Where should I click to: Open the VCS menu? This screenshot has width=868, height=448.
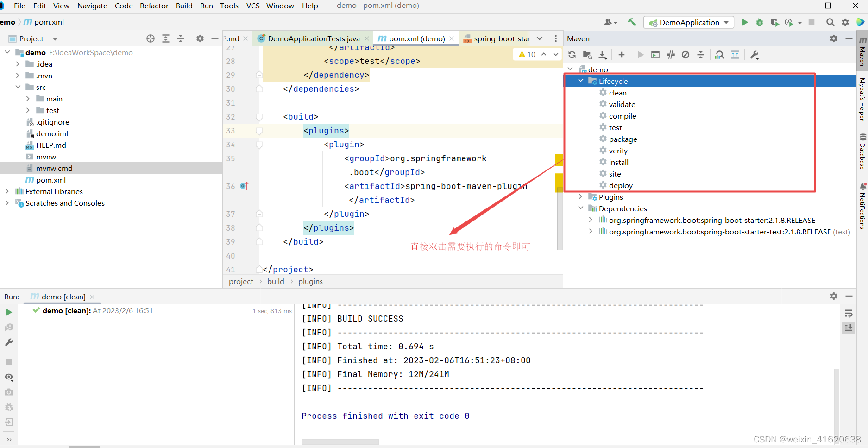[x=253, y=6]
